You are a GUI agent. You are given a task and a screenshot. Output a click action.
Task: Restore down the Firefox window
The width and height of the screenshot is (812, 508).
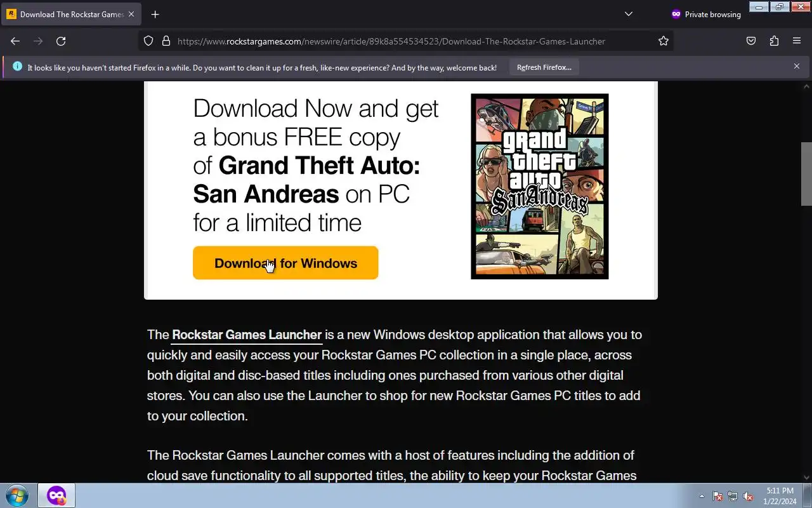(780, 7)
